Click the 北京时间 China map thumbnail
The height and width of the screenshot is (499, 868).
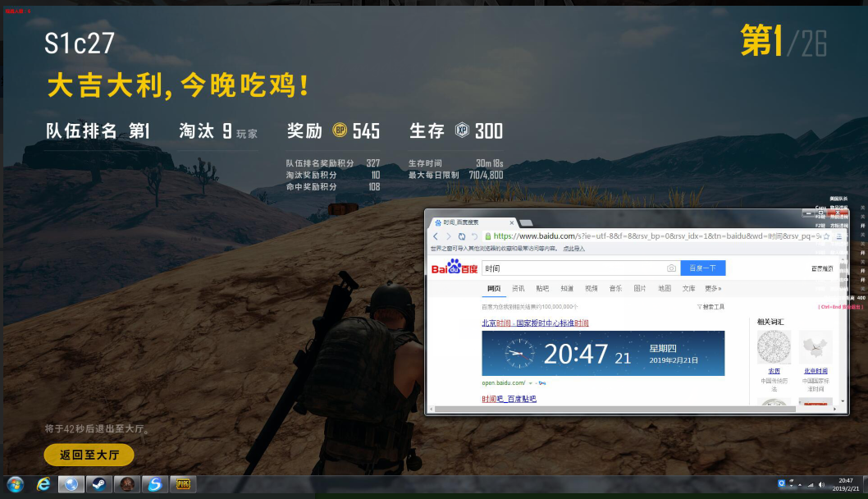tap(815, 347)
